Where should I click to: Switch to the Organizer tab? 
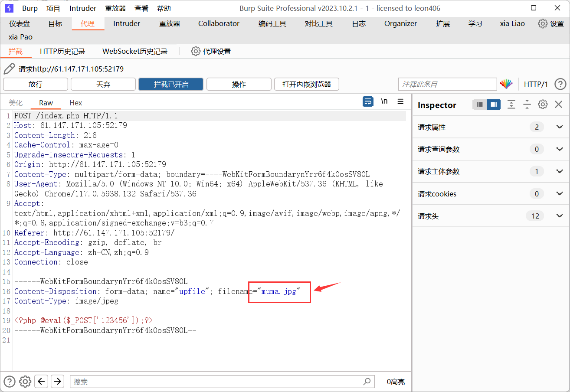[401, 24]
